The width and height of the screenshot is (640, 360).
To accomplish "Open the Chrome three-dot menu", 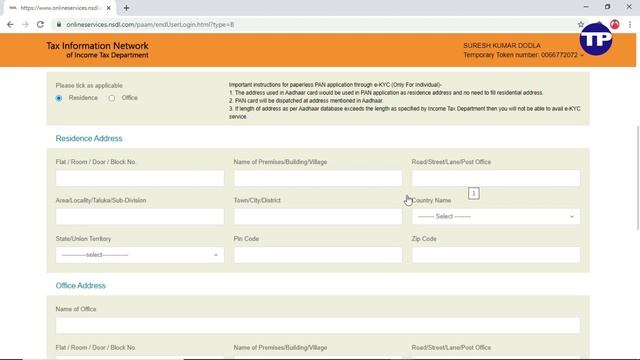I will (x=630, y=24).
